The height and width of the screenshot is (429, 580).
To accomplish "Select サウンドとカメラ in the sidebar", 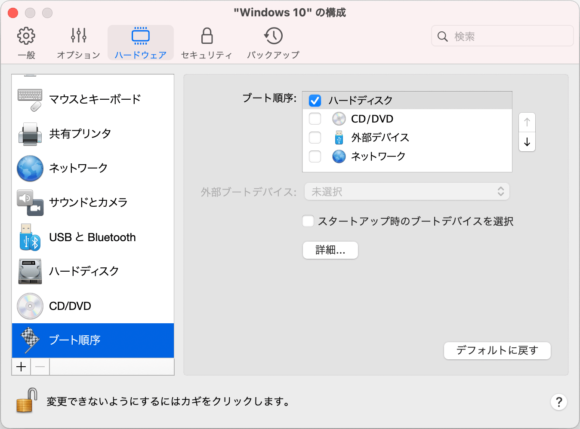I will coord(93,202).
